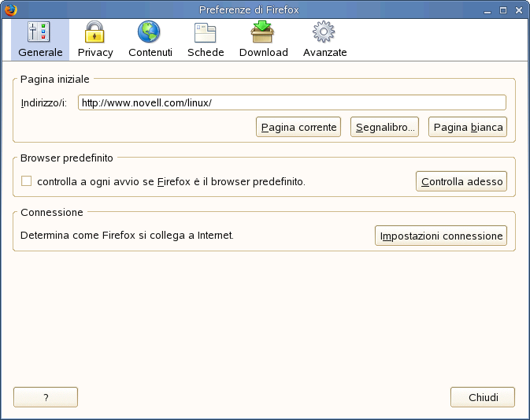The width and height of the screenshot is (530, 420).
Task: Maximize the Preferenze di Firefox window
Action: click(x=503, y=10)
